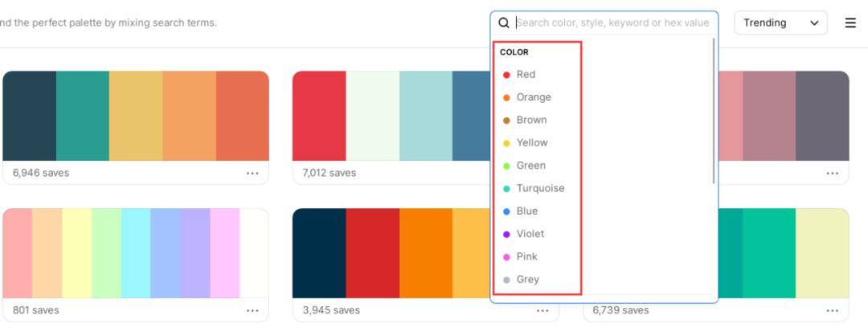868x332 pixels.
Task: Open options for the 6,946 saves palette
Action: (252, 173)
